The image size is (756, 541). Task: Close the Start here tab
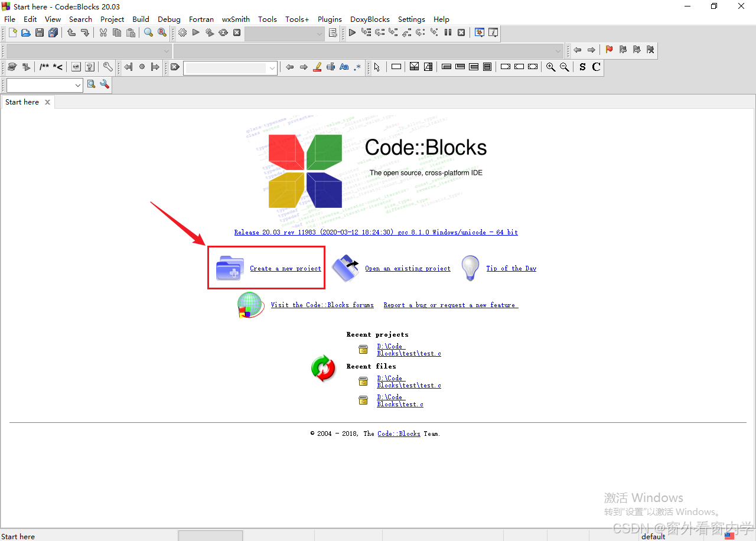click(48, 102)
